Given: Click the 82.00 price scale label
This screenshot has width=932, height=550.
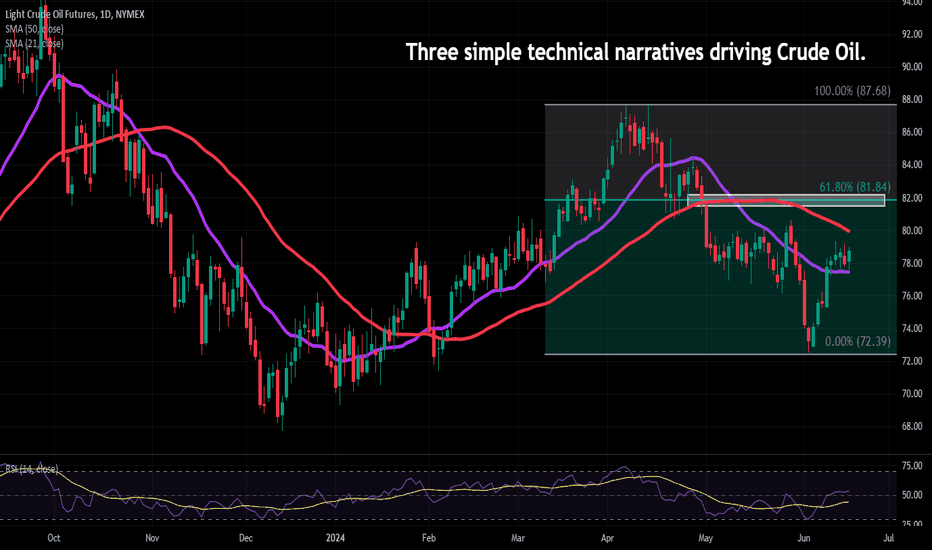Looking at the screenshot, I should tap(912, 197).
